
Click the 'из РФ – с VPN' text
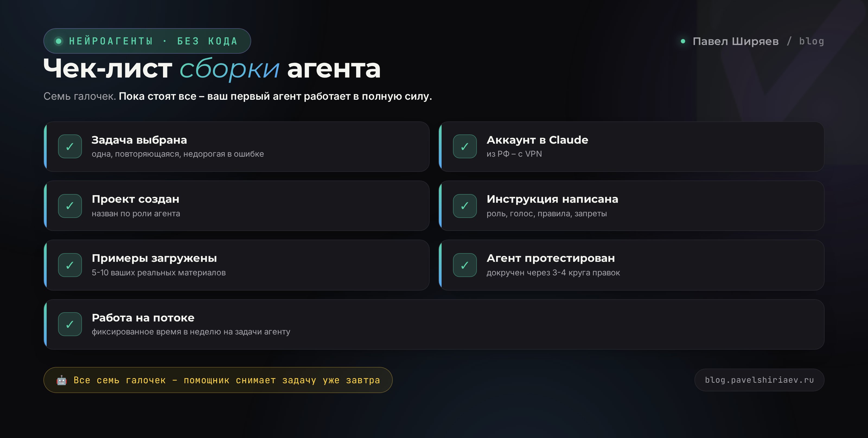[x=514, y=154]
